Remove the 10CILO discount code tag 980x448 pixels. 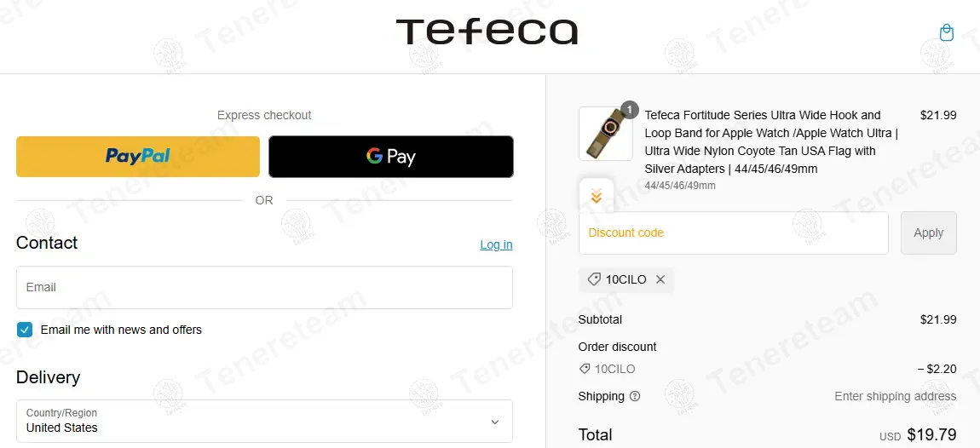click(x=660, y=279)
